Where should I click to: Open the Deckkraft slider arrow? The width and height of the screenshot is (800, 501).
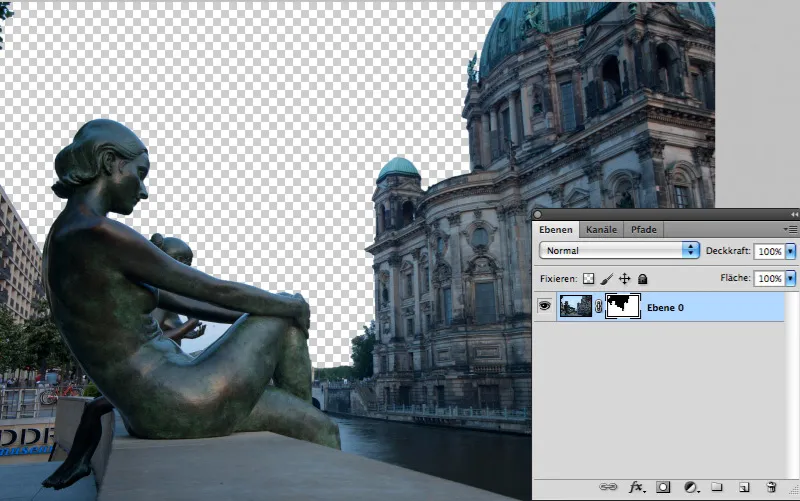coord(791,251)
